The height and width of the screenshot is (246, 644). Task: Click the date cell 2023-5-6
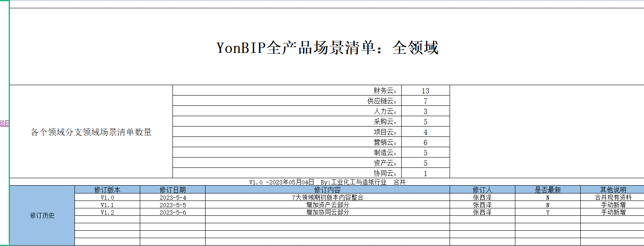tap(173, 212)
